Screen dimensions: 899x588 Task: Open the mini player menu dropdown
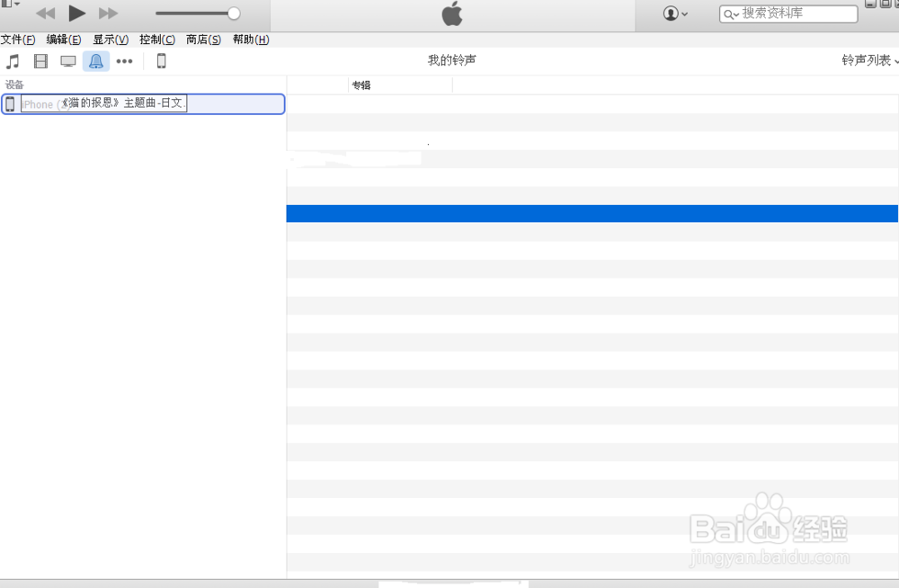click(10, 4)
